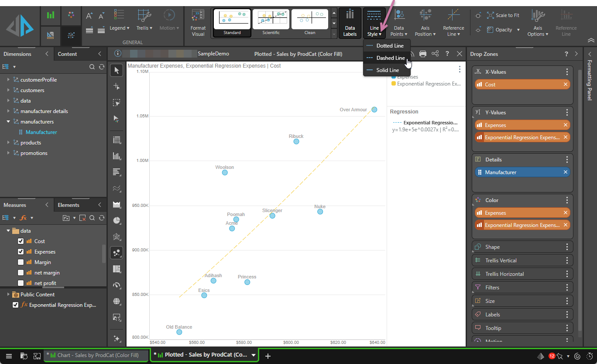
Task: Click the Ribuck data point on chart
Action: point(296,141)
